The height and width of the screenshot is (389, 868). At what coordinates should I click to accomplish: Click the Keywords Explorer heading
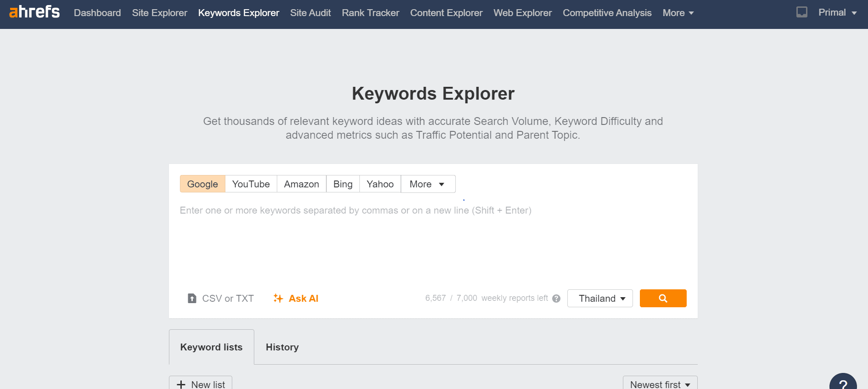tap(433, 93)
